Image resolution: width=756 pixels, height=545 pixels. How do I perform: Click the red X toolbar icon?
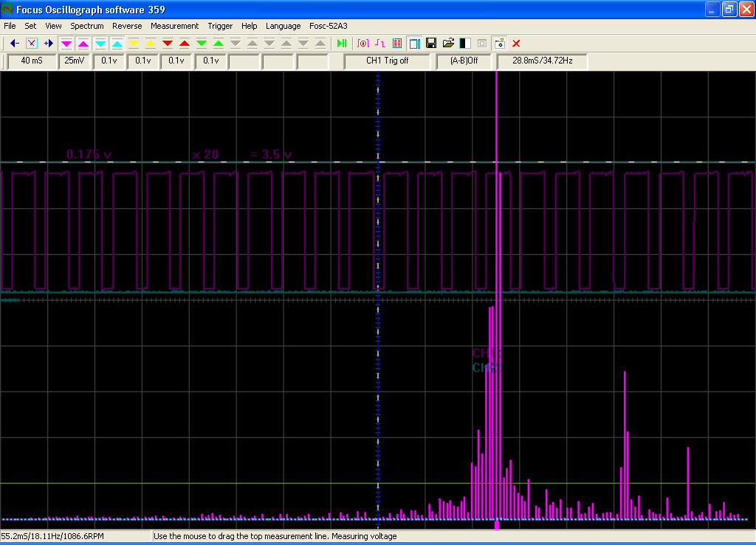pyautogui.click(x=516, y=44)
